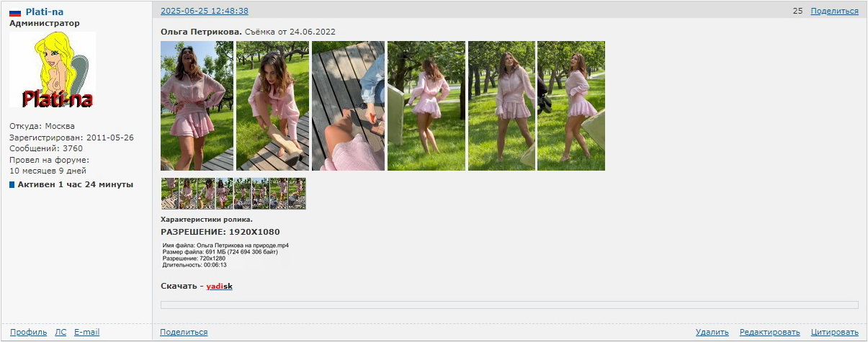The image size is (868, 342).
Task: Open the fifth photo thumbnail among the trees
Action: (x=501, y=106)
